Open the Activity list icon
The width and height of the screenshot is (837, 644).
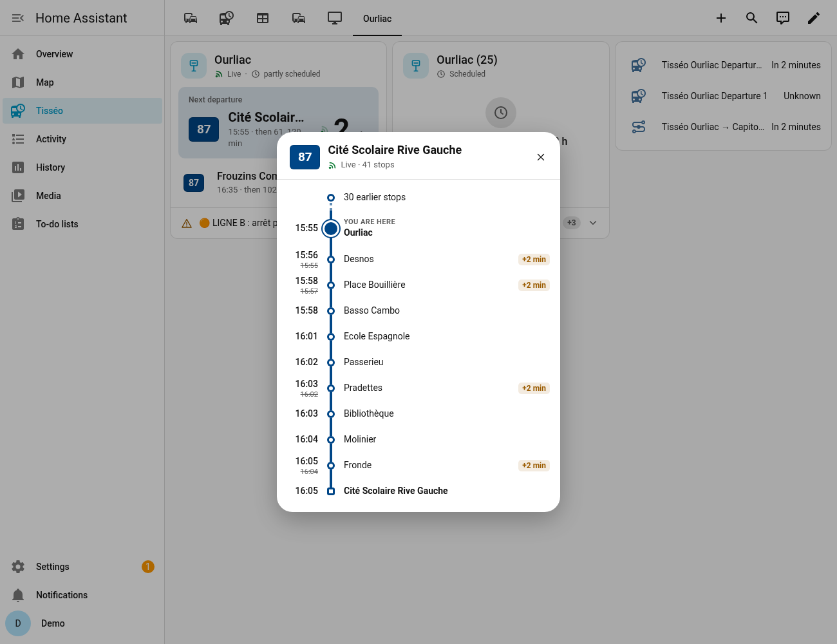[x=18, y=139]
